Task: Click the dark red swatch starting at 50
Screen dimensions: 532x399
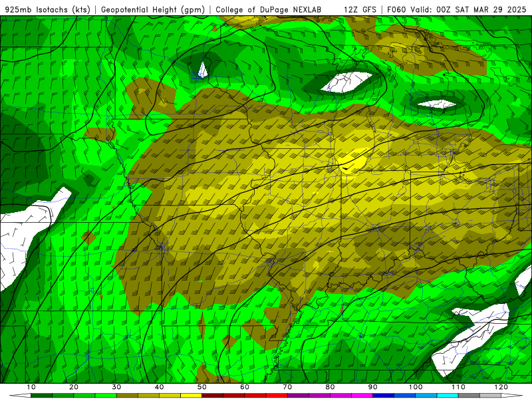Action: click(213, 396)
